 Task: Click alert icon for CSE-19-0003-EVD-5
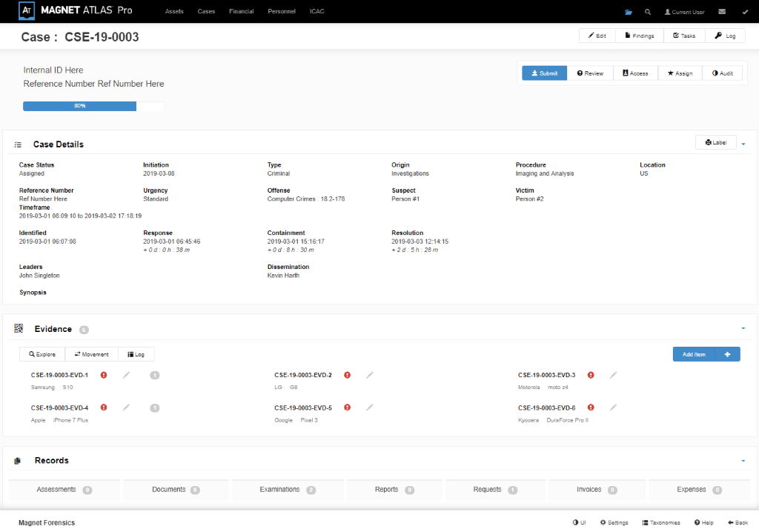[347, 408]
